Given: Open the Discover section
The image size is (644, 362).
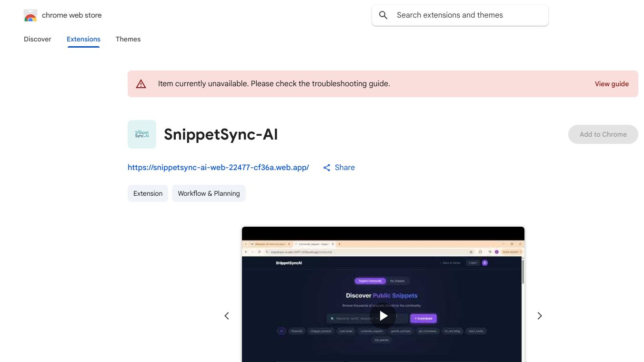Looking at the screenshot, I should tap(37, 39).
